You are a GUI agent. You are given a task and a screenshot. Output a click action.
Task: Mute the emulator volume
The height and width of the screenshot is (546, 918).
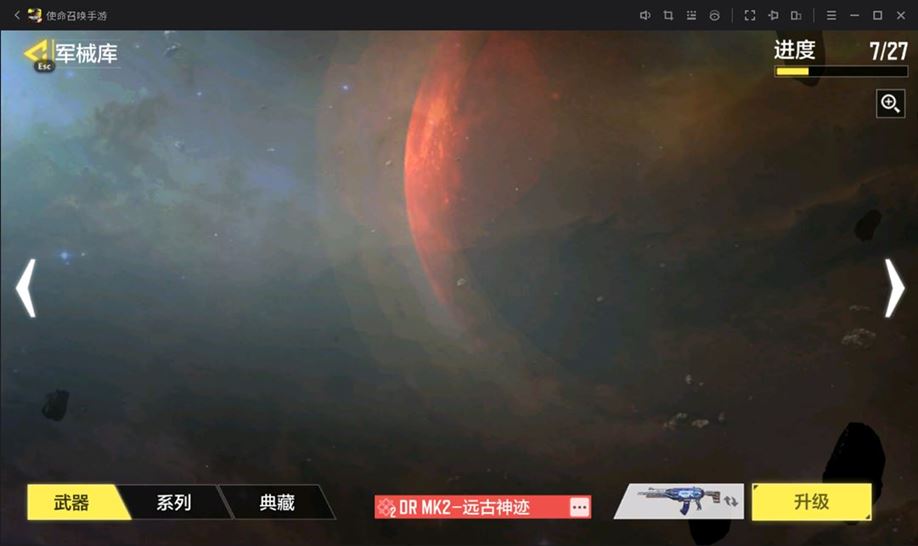tap(645, 15)
